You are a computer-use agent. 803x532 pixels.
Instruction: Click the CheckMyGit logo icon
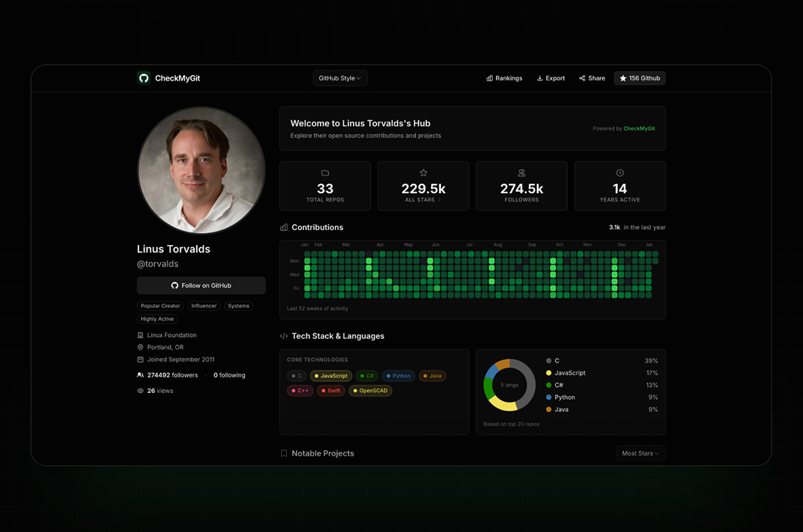pyautogui.click(x=144, y=78)
